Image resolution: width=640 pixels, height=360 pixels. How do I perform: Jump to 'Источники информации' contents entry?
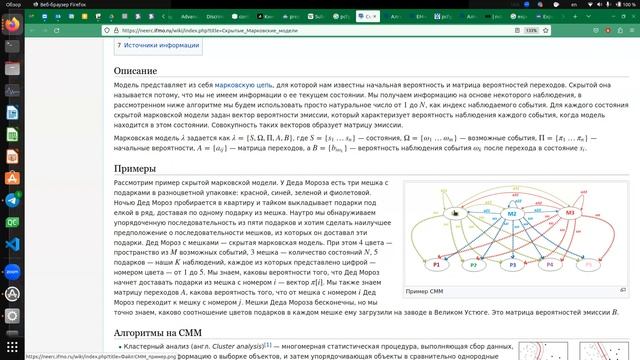pos(161,45)
